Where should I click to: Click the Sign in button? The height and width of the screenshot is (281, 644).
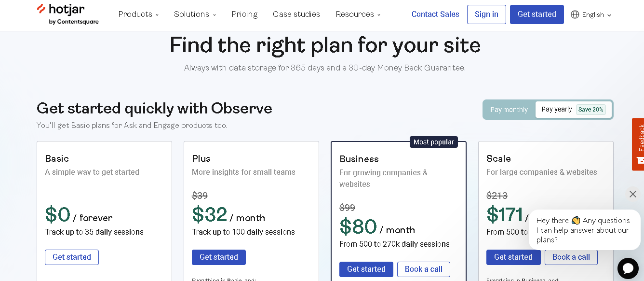(486, 14)
